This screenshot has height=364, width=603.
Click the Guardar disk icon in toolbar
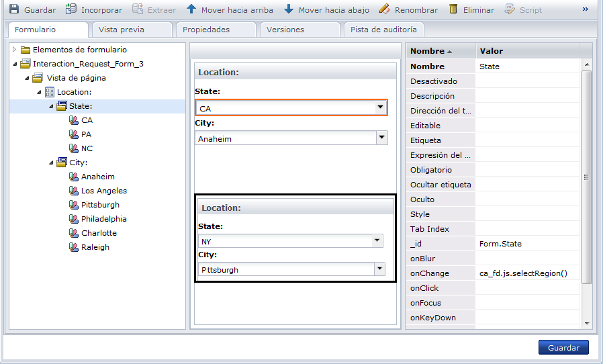coord(14,9)
